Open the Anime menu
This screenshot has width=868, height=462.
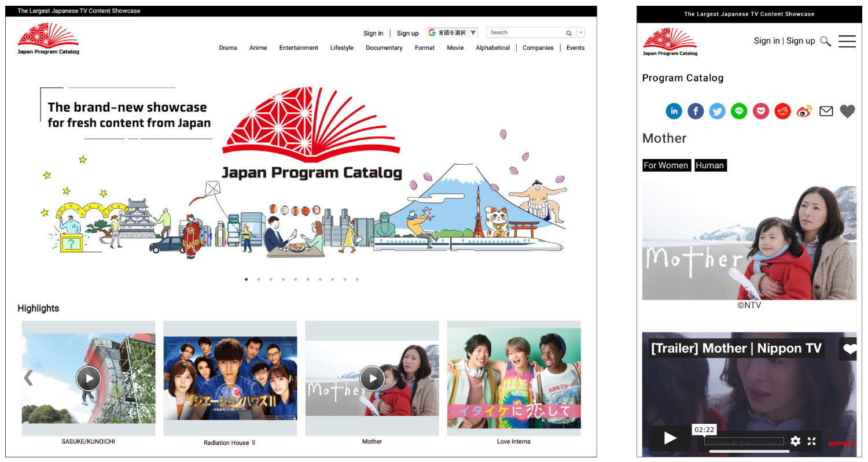[258, 48]
